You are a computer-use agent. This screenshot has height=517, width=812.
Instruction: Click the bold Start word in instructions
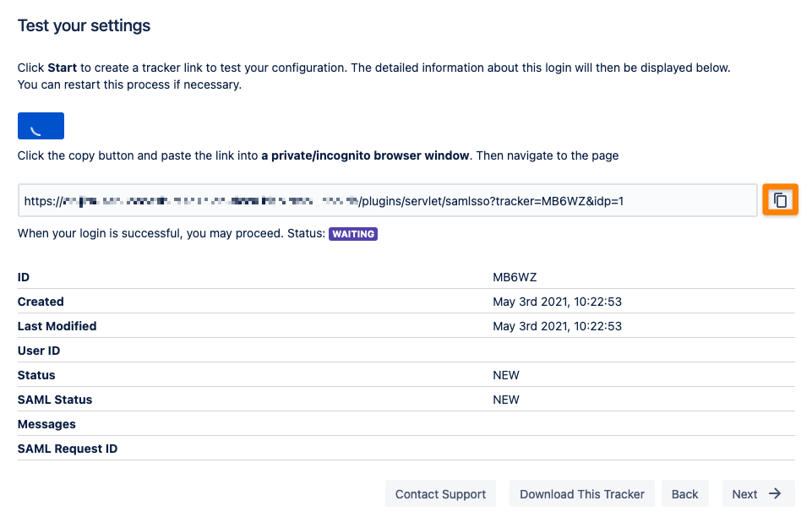click(x=63, y=68)
